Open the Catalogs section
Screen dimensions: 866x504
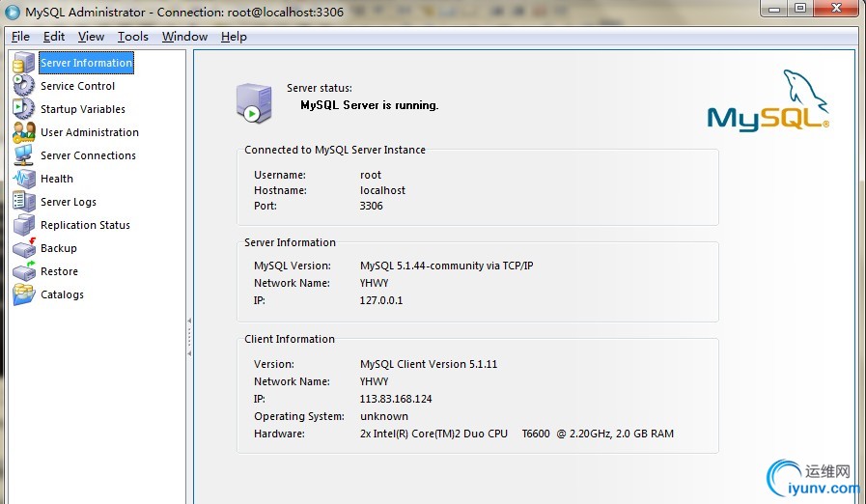(62, 295)
